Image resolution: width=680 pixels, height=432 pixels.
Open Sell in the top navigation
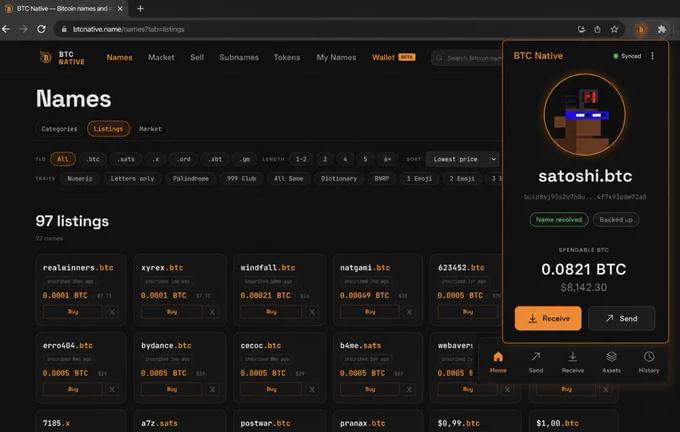point(197,57)
